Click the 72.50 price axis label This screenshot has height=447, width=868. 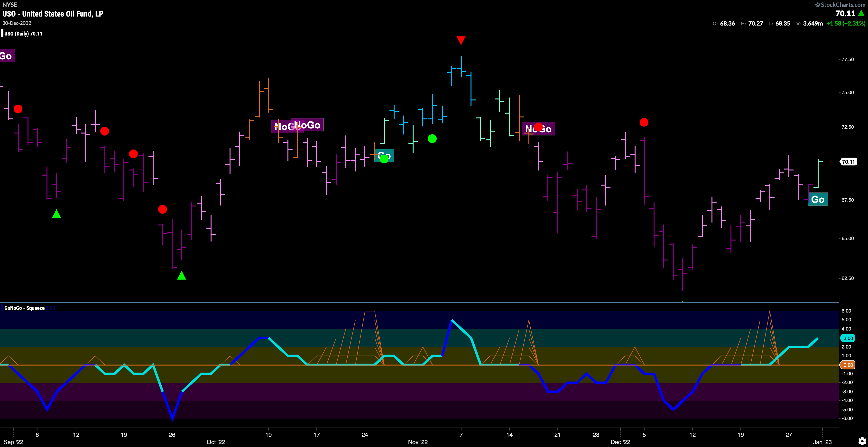[x=848, y=127]
